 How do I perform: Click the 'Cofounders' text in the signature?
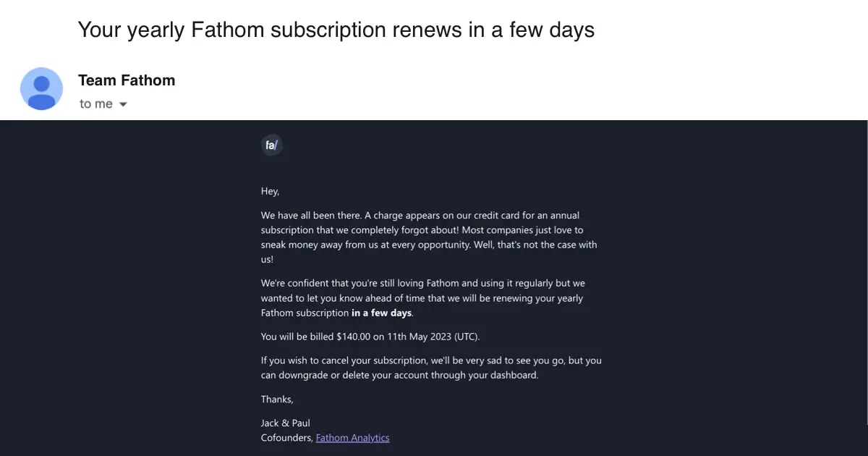click(286, 437)
